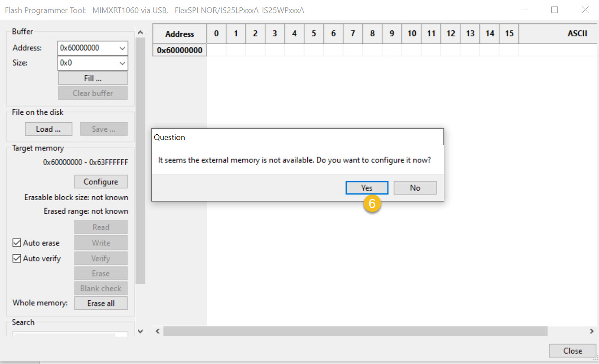Image resolution: width=599 pixels, height=364 pixels.
Task: Click Erase all for whole memory
Action: pyautogui.click(x=101, y=303)
